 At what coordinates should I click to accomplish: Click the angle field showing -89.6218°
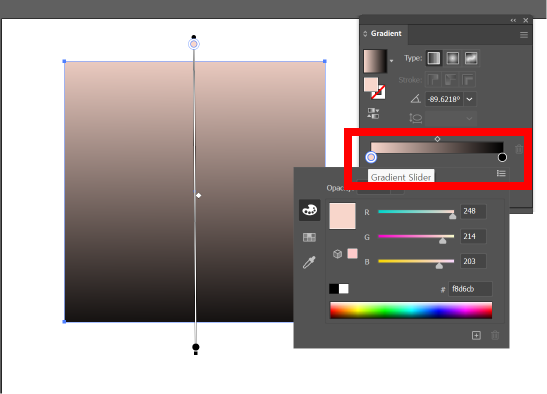pyautogui.click(x=444, y=99)
